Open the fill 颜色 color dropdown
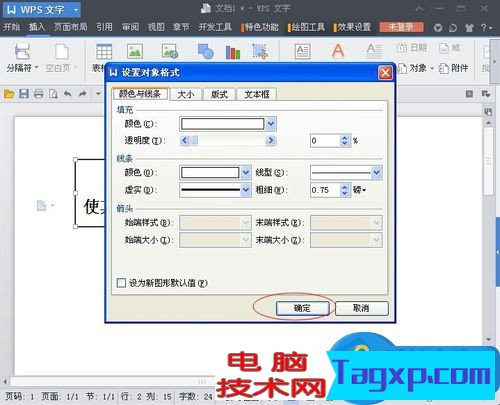The width and height of the screenshot is (500, 405). coord(271,124)
